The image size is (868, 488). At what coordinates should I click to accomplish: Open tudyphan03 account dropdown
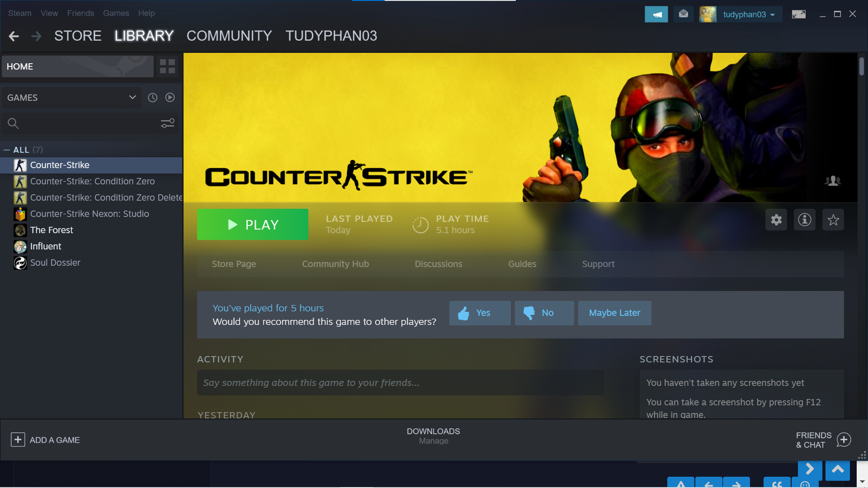[x=748, y=14]
